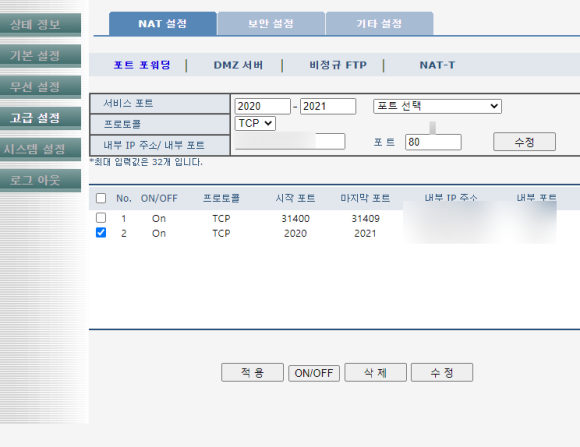Click the 삭 제 delete button
The height and width of the screenshot is (447, 580).
coord(375,372)
